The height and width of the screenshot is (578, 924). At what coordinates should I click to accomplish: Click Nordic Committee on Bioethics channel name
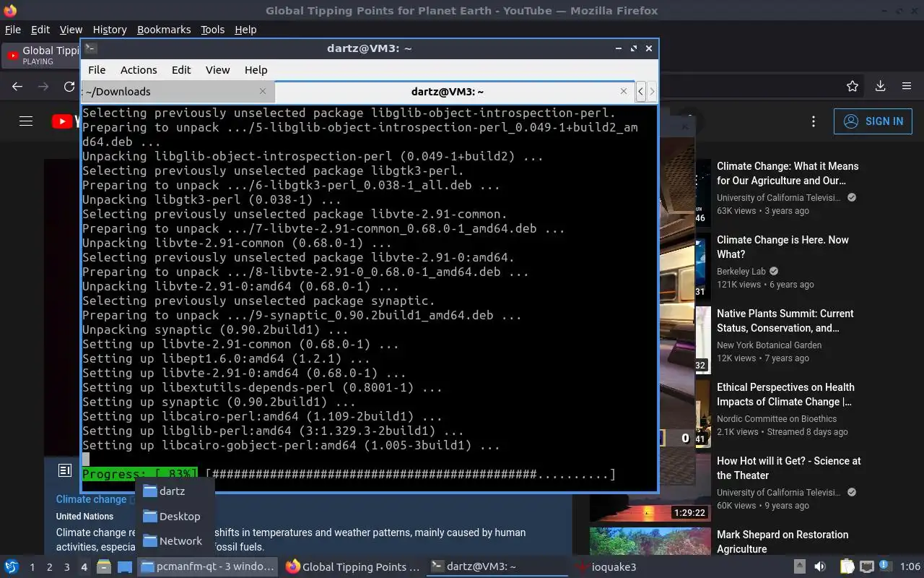pyautogui.click(x=777, y=419)
